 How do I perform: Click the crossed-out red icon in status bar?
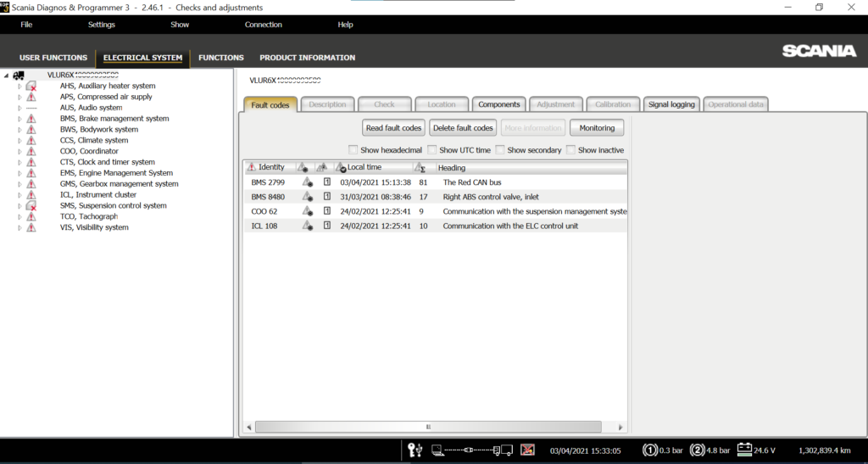click(527, 450)
